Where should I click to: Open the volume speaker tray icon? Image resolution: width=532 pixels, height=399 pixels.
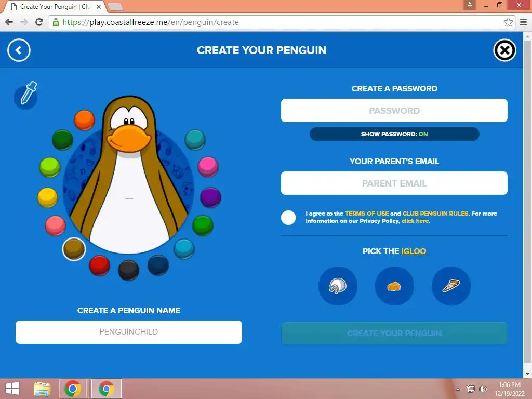tap(483, 389)
